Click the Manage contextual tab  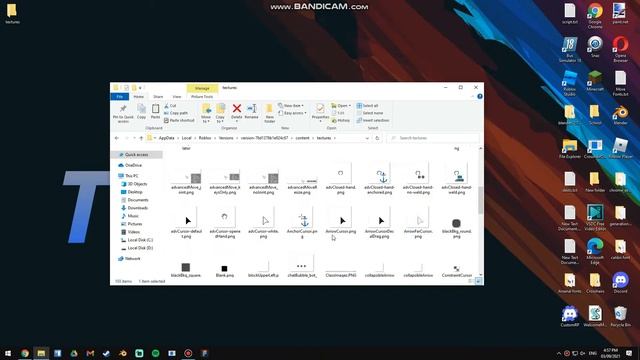click(x=202, y=88)
